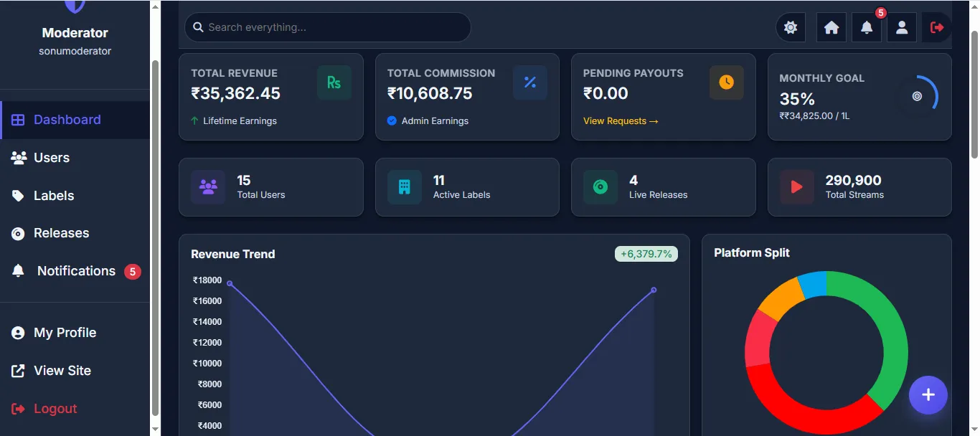This screenshot has width=980, height=436.
Task: Click the Releases disc icon in sidebar
Action: [19, 233]
